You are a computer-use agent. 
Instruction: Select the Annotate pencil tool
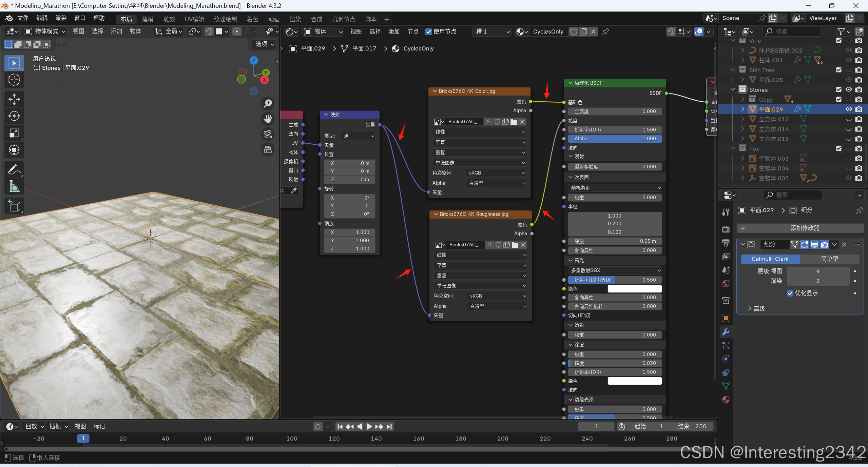[x=14, y=169]
